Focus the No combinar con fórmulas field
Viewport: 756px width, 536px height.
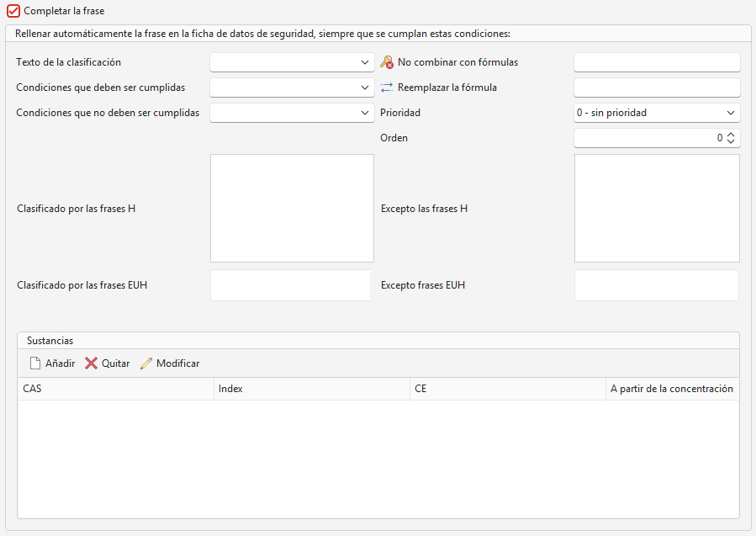[657, 62]
